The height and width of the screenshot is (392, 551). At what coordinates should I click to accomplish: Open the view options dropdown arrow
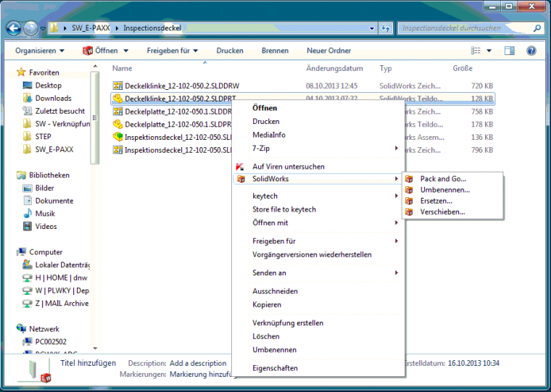[489, 51]
